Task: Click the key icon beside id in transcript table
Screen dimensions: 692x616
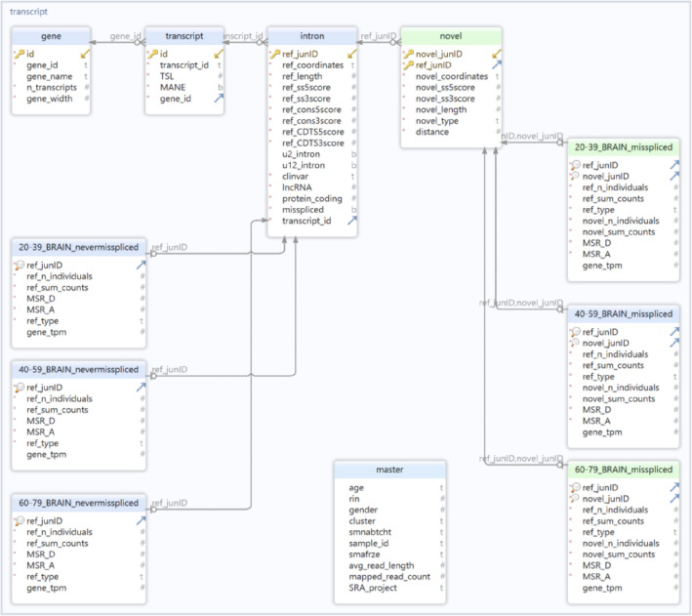Action: click(x=152, y=54)
